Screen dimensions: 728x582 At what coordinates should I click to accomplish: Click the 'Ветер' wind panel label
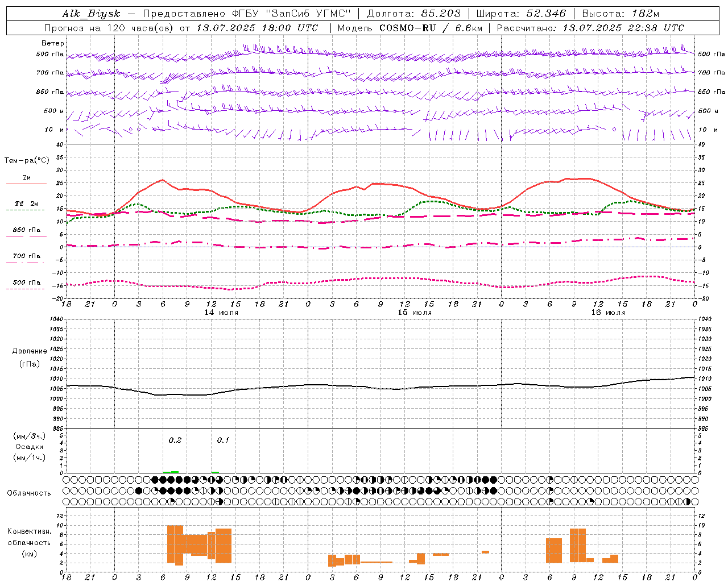coord(53,43)
